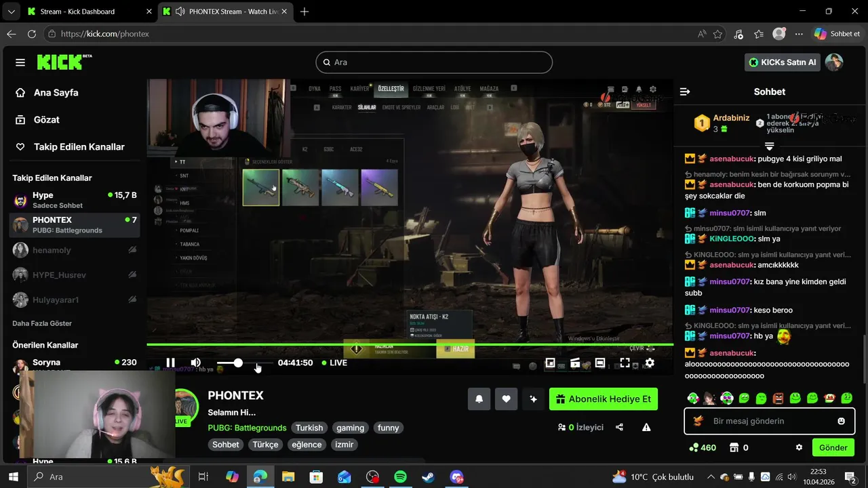Open the Windows Start menu

[14, 476]
